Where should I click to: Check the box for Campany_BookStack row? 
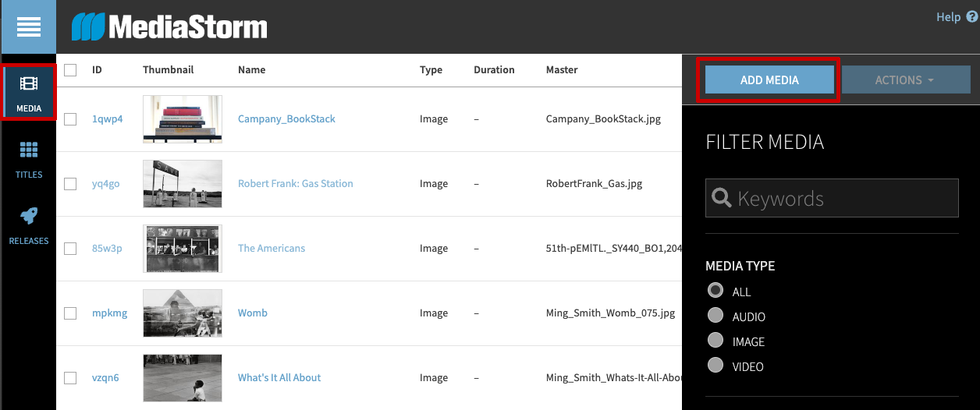(x=70, y=119)
